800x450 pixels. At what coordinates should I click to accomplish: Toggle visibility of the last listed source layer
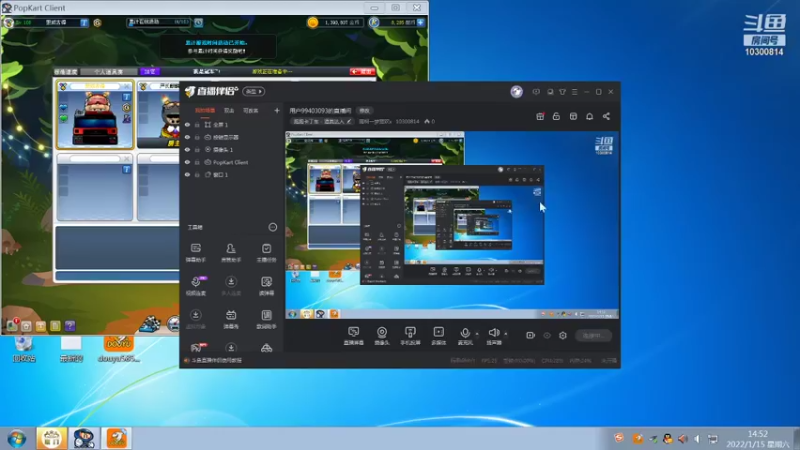187,174
